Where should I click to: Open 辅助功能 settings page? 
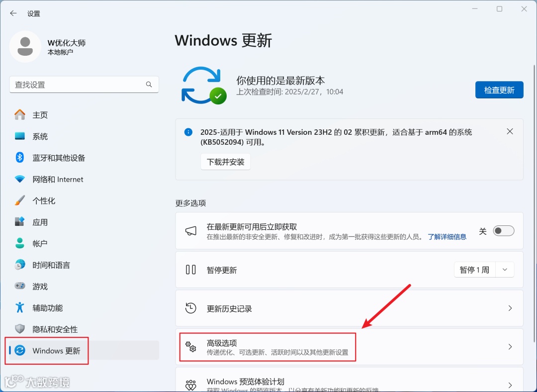click(x=84, y=308)
